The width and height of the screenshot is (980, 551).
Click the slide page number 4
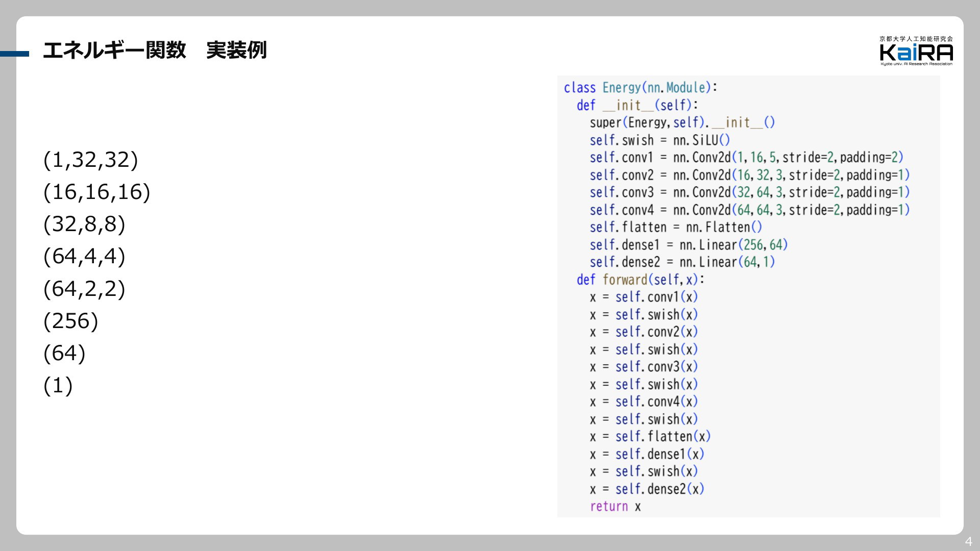pyautogui.click(x=968, y=542)
